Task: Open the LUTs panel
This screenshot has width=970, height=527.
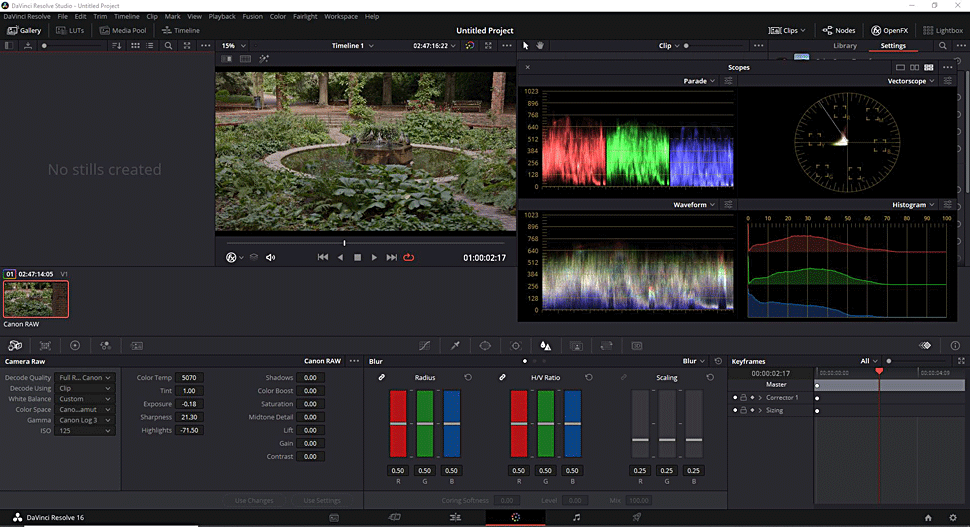Action: click(69, 30)
